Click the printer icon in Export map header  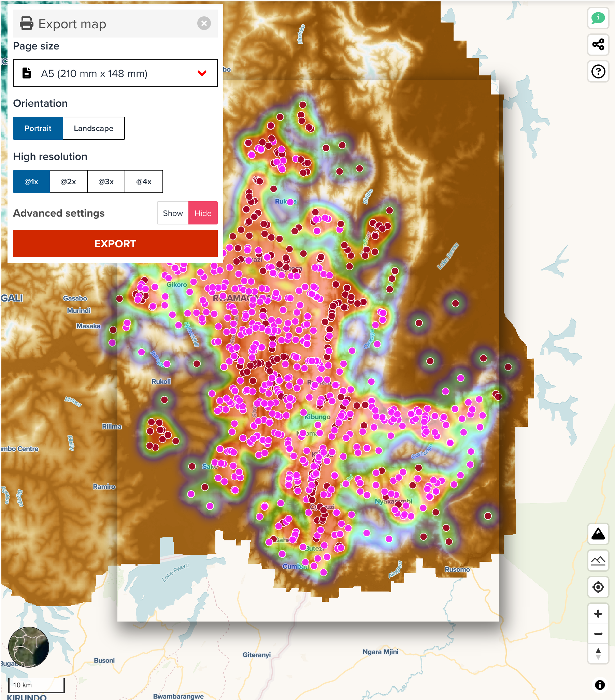click(x=27, y=24)
